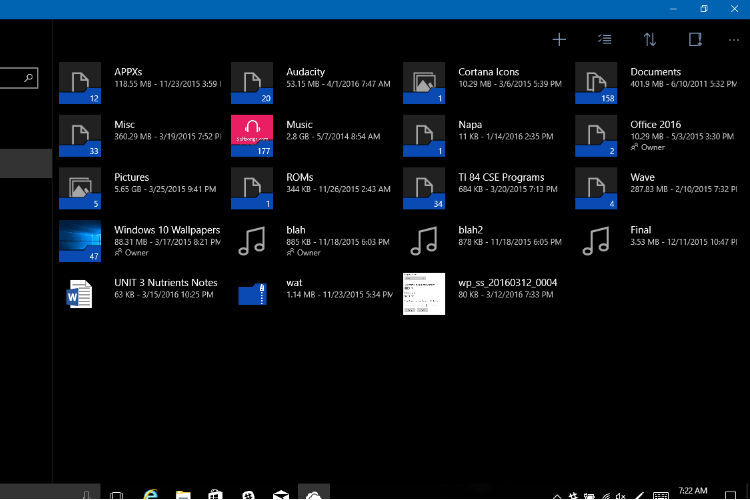Open the wat zip archive
This screenshot has width=750, height=500.
pos(252,293)
